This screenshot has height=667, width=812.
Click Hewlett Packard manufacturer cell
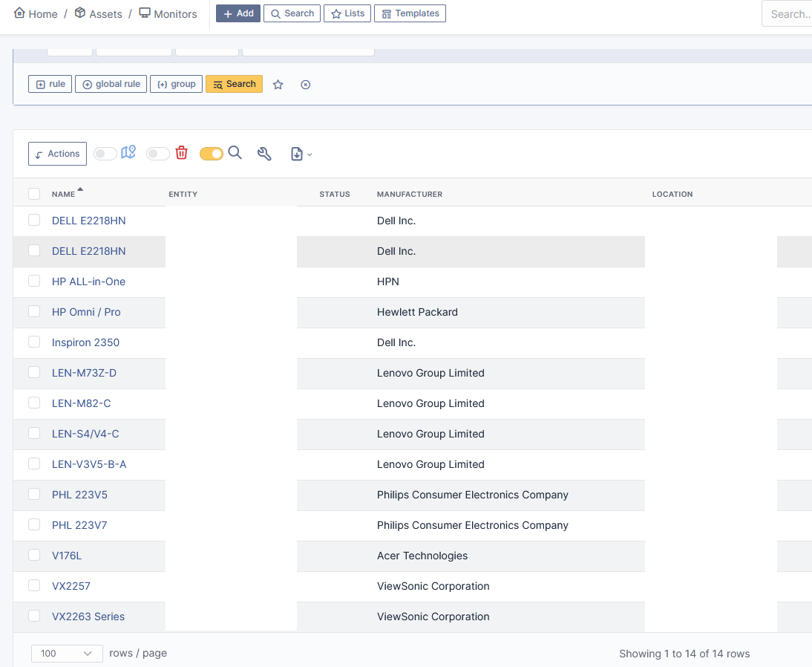(x=417, y=312)
